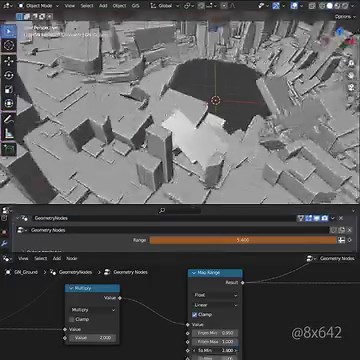Select the Move tool

9,61
